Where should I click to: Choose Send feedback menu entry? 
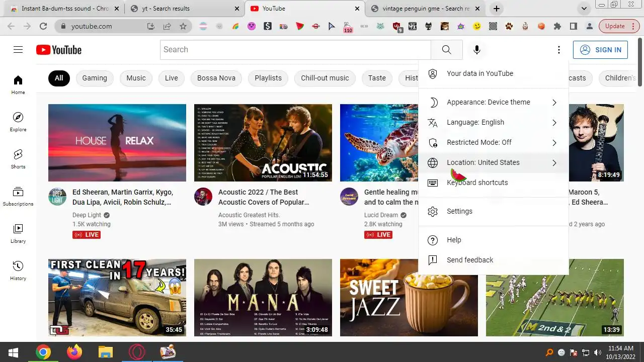point(494,260)
